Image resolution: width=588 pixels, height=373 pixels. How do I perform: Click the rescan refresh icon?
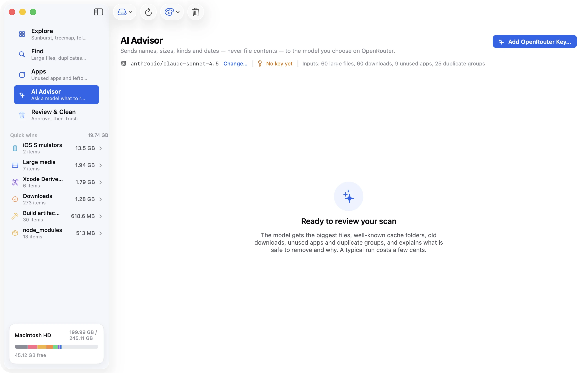[x=148, y=12]
